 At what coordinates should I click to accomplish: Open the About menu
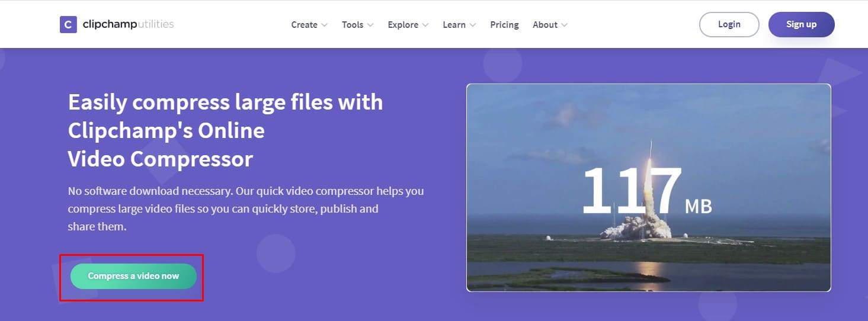coord(544,25)
